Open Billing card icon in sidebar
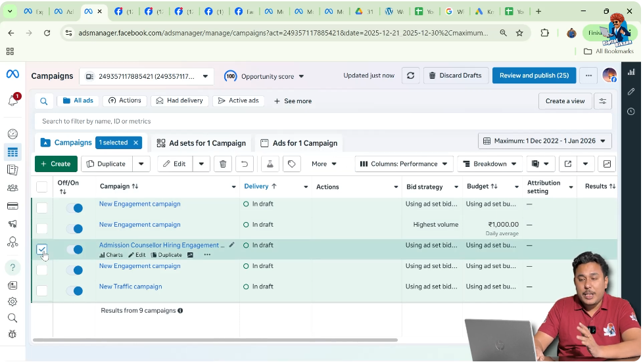Image resolution: width=643 pixels, height=364 pixels. 12,206
